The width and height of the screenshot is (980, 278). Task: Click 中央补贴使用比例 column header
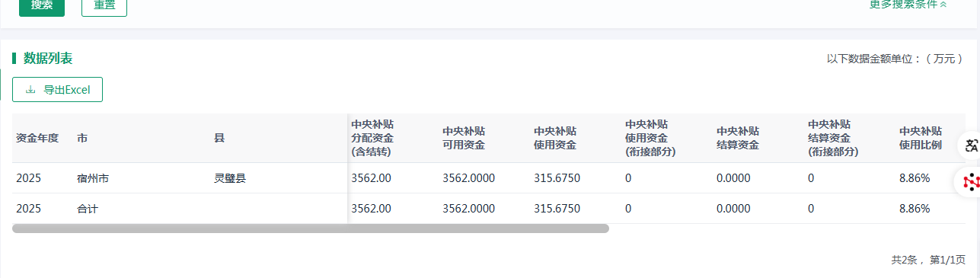921,138
